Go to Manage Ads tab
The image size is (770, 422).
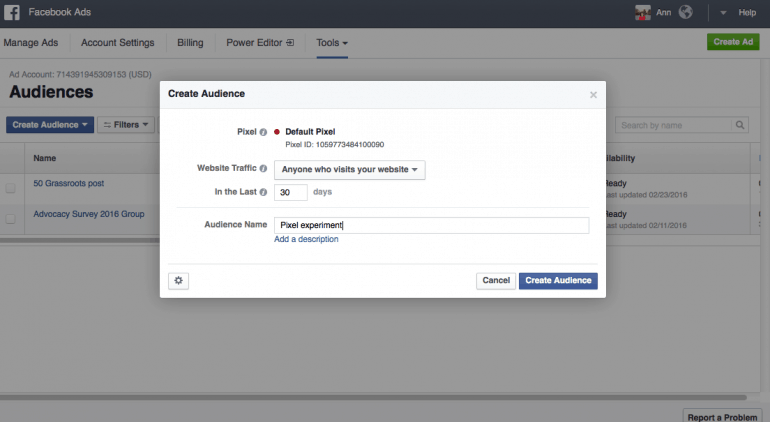(30, 43)
